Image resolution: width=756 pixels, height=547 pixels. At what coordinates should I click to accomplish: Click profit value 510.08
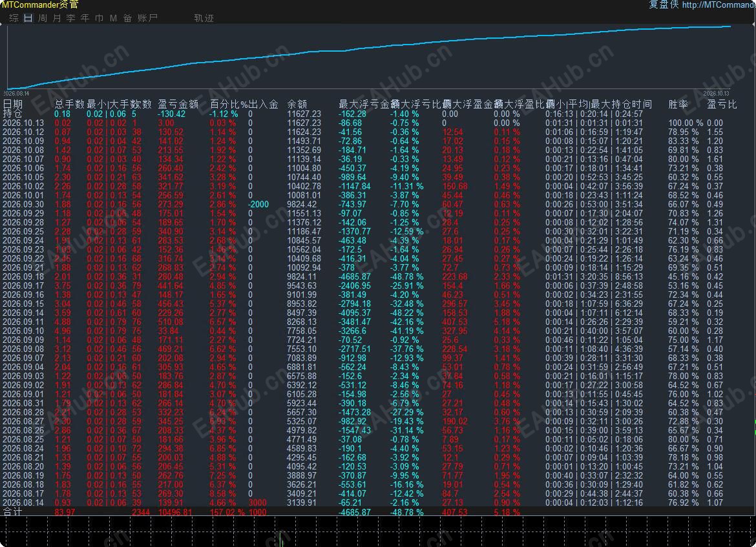pos(171,322)
